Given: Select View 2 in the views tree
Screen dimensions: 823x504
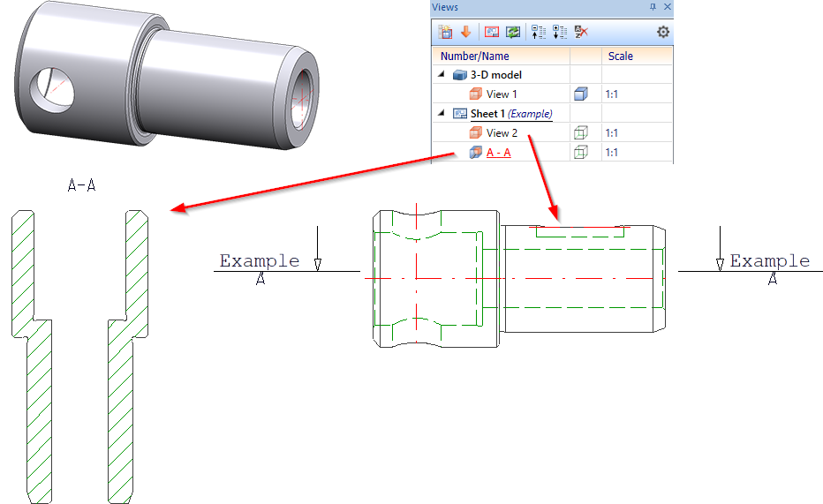Looking at the screenshot, I should (502, 133).
